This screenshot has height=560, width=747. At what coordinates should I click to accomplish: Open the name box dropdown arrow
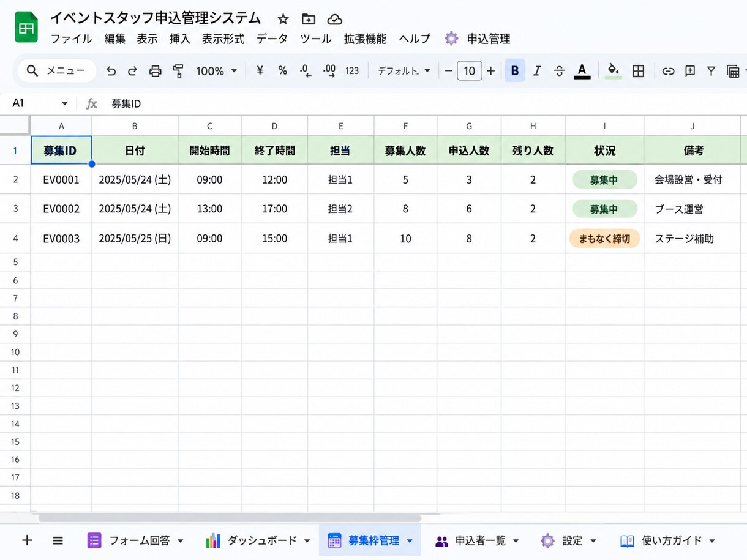[64, 103]
